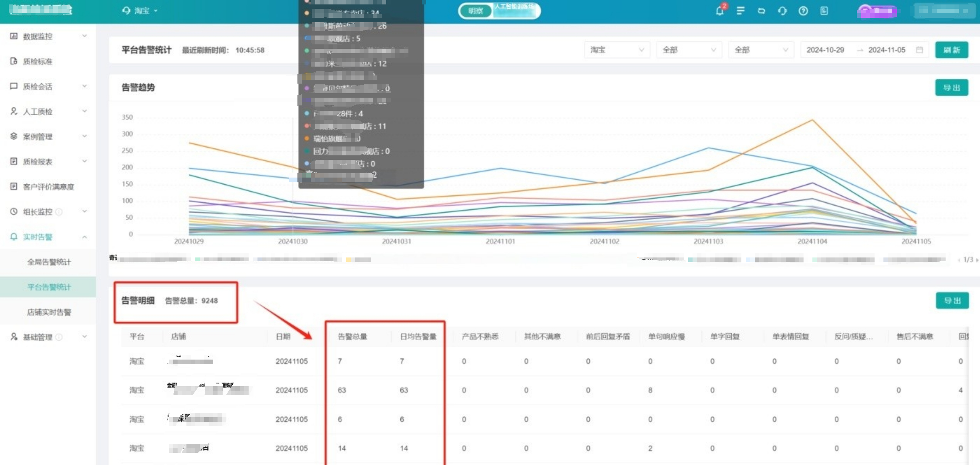Open the date range calendar icon
Image resolution: width=980 pixels, height=465 pixels.
click(919, 50)
